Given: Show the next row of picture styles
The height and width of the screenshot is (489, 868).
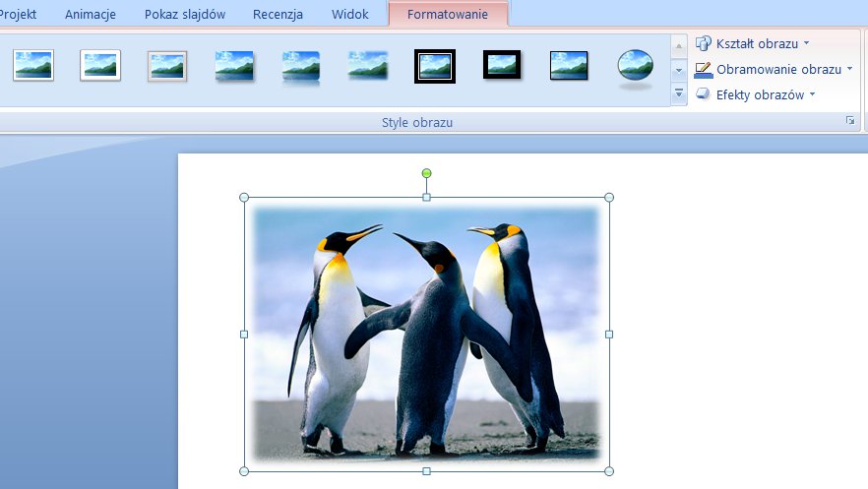Looking at the screenshot, I should (x=679, y=71).
